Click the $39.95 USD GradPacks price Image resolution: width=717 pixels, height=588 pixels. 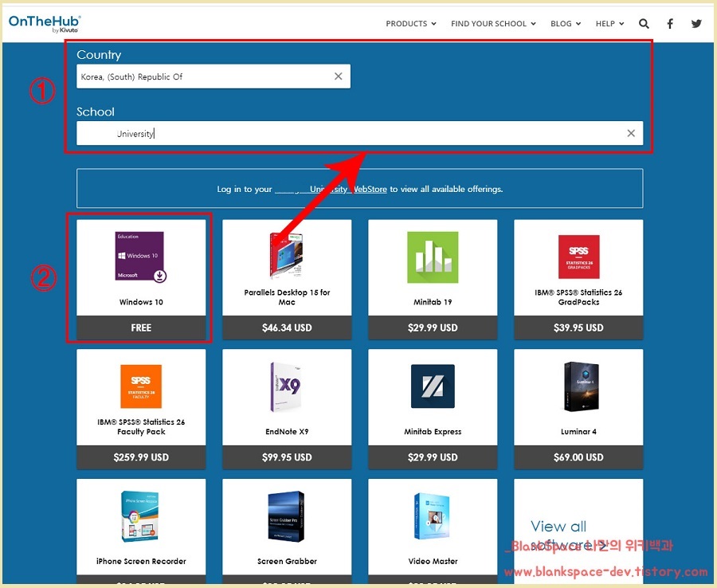(578, 327)
